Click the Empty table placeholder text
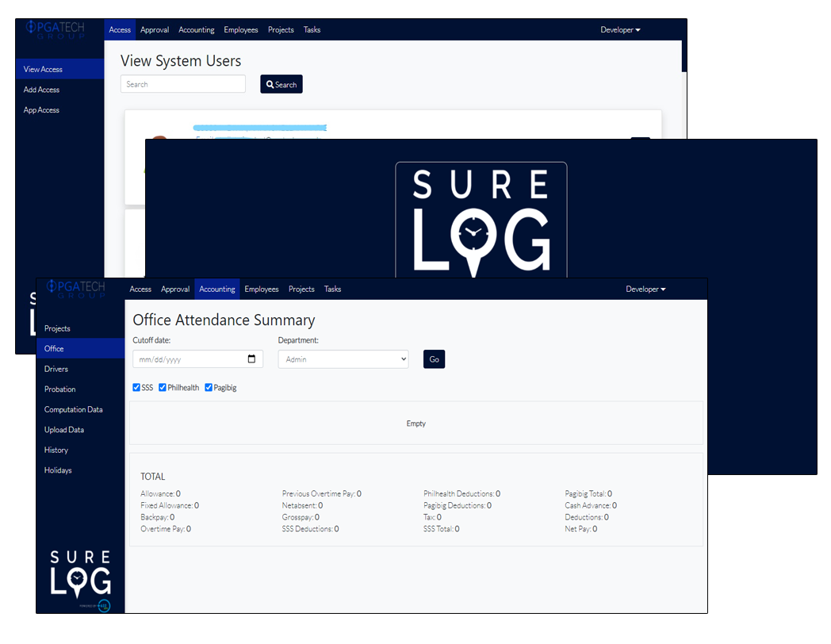This screenshot has width=831, height=644. (416, 424)
